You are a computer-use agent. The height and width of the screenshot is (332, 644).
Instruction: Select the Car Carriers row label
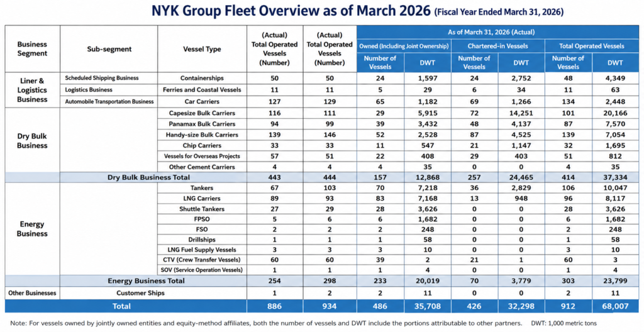click(202, 101)
